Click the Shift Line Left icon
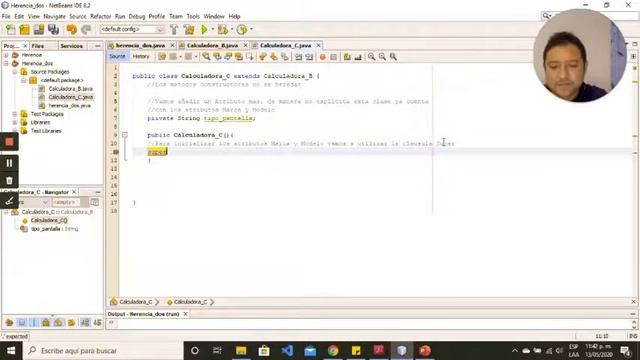The image size is (640, 360). (x=298, y=57)
